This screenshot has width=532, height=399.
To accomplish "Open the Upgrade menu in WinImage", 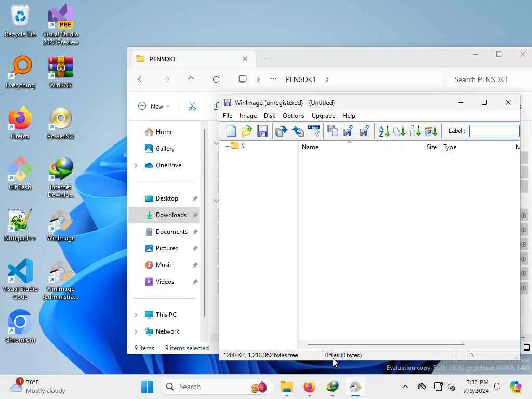I will tap(323, 116).
